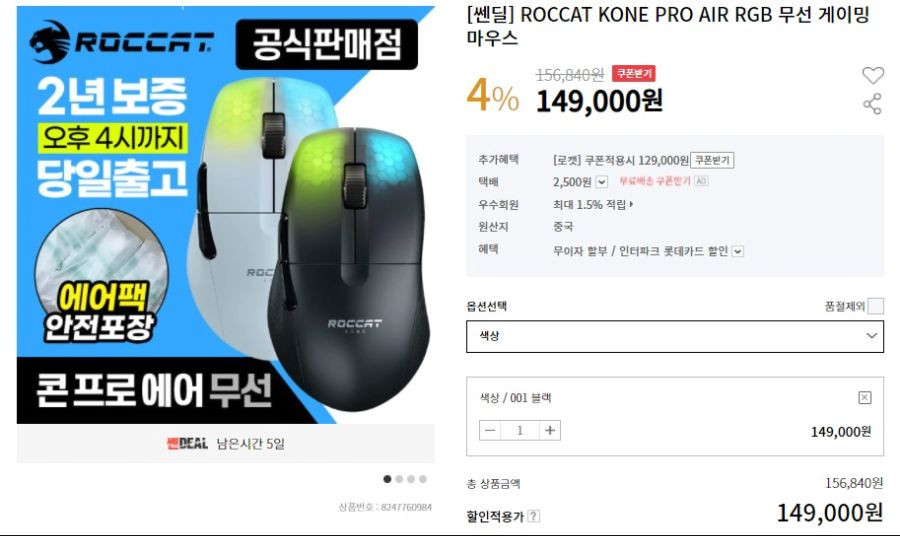
Task: Expand the 무이자 할부 benefits dropdown arrow
Action: click(x=738, y=251)
